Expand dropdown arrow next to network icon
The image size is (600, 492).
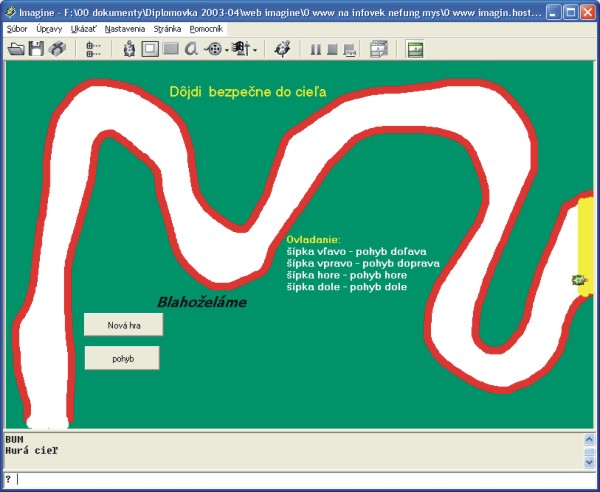pos(255,50)
